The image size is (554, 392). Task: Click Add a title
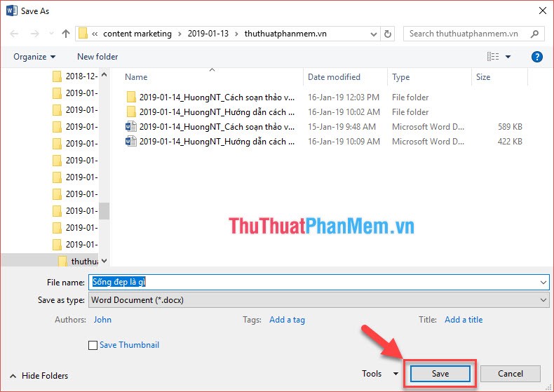[x=464, y=320]
